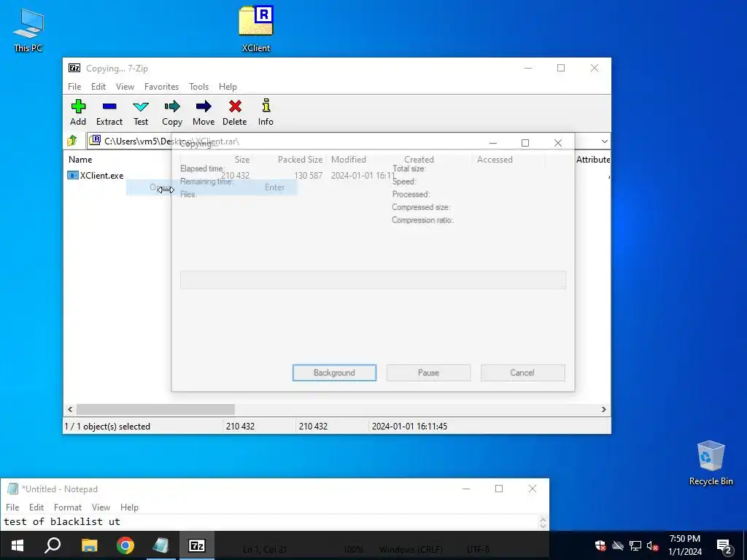This screenshot has height=560, width=747.
Task: Open the 7-Zip Edit menu
Action: click(x=98, y=87)
